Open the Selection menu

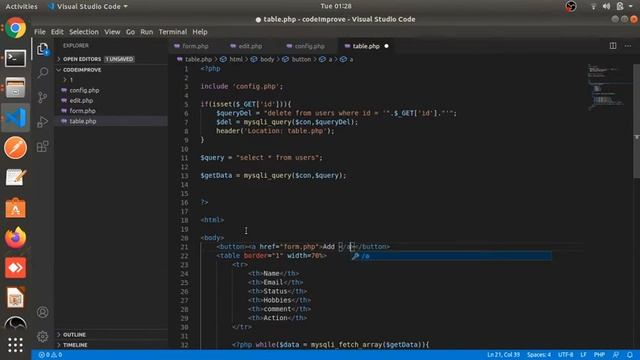(x=84, y=32)
